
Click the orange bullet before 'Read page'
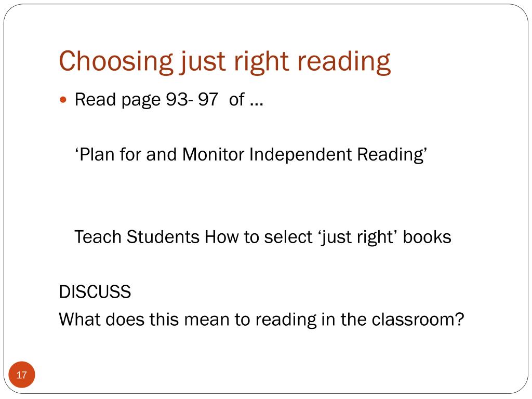click(63, 100)
